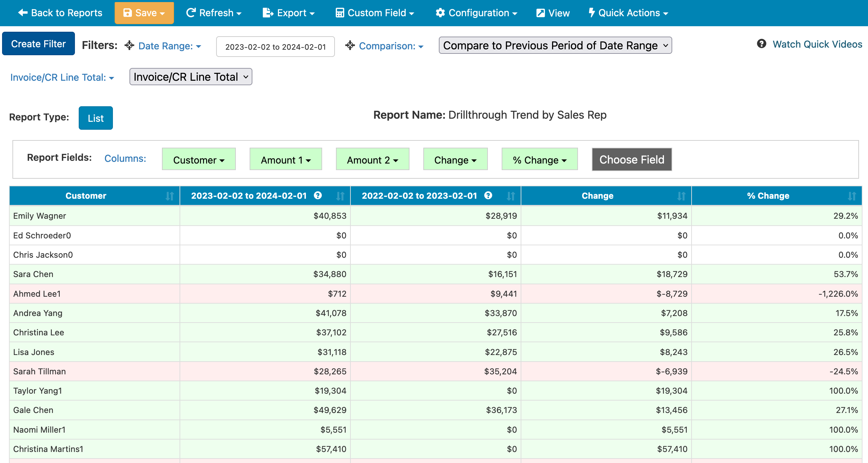
Task: Expand the % Change field dropdown
Action: (x=539, y=159)
